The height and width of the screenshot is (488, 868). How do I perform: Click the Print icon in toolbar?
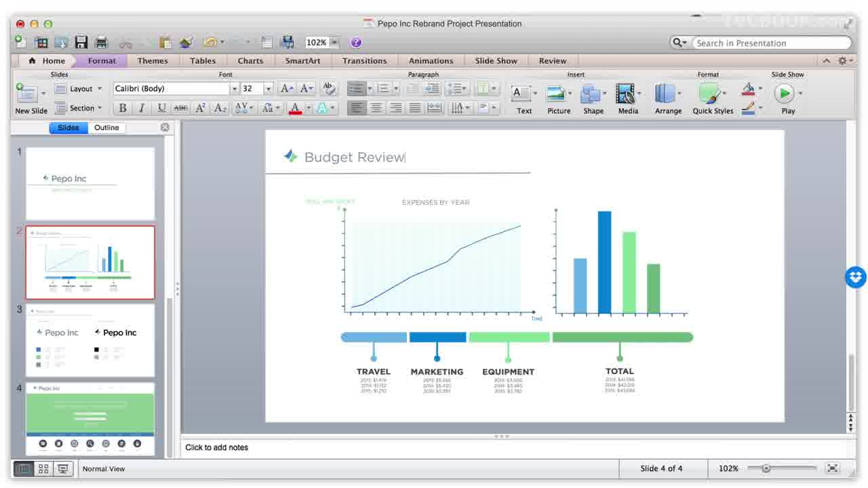click(x=102, y=42)
